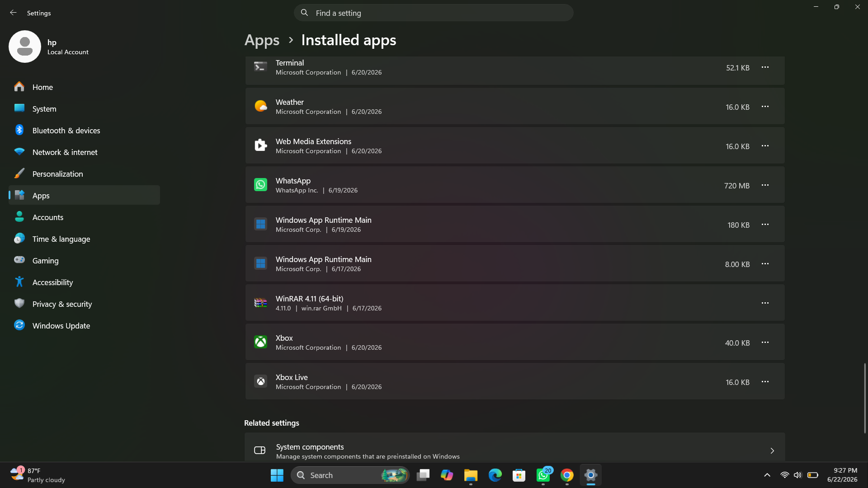Click the Web Media Extensions icon
Viewport: 868px width, 488px height.
(x=260, y=145)
